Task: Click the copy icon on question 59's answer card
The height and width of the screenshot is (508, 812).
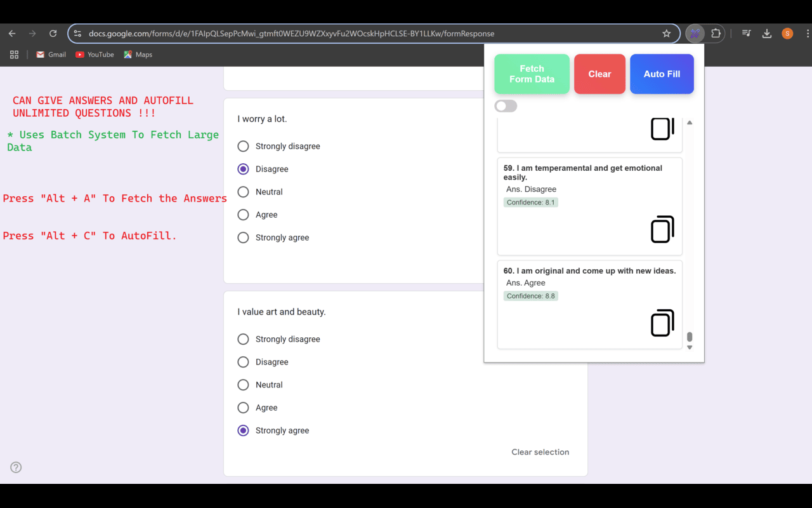Action: tap(662, 229)
